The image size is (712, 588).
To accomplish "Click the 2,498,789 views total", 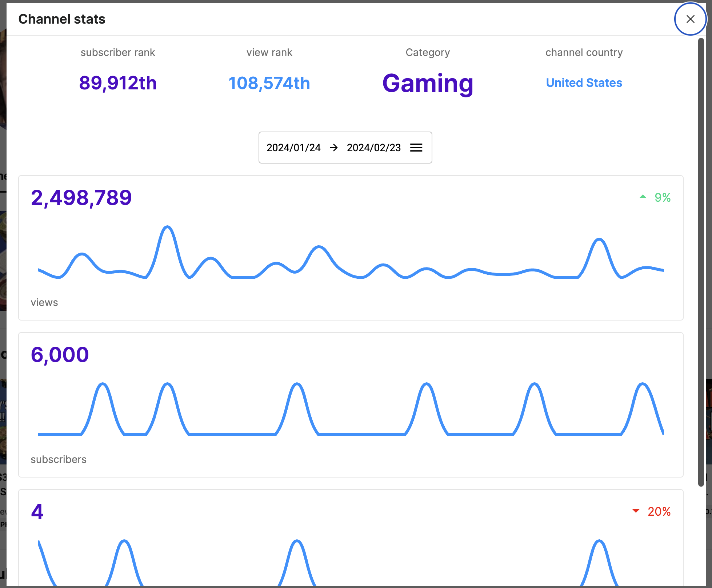I will (x=81, y=198).
